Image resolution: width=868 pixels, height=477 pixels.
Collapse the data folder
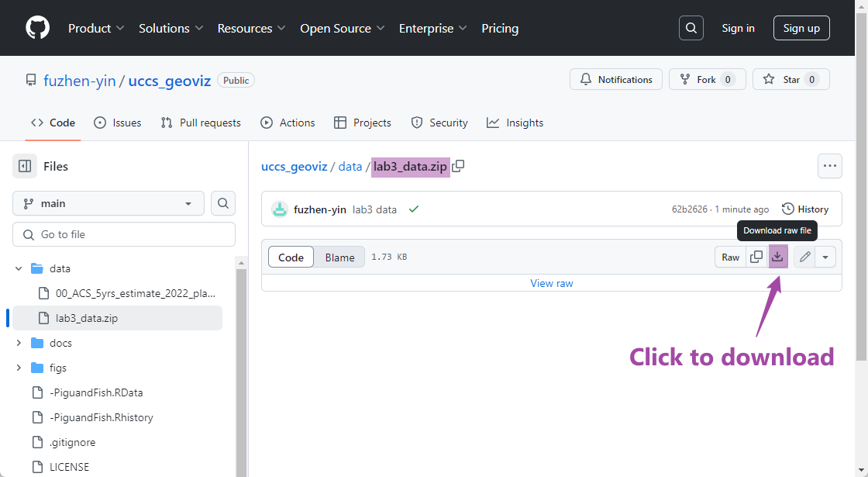[x=19, y=268]
